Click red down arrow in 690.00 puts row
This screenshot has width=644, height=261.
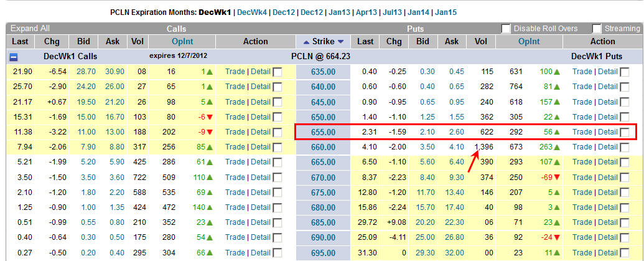[x=558, y=238]
